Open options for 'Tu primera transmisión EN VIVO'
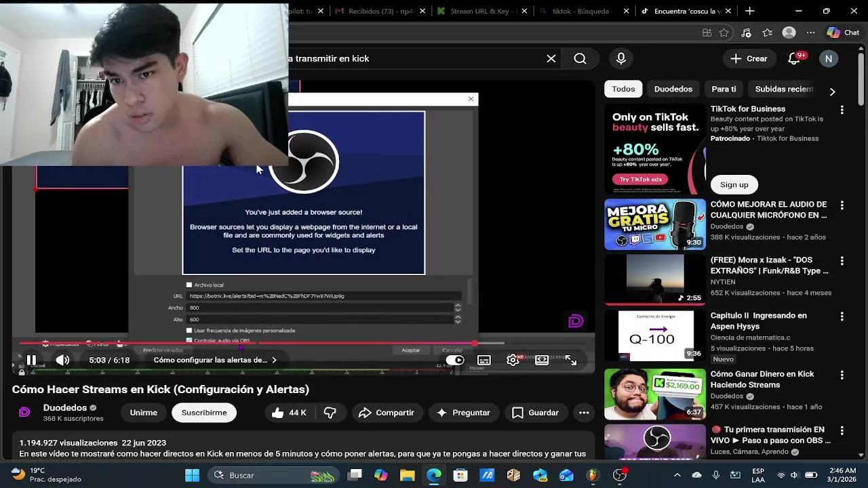Viewport: 868px width, 488px height. (x=842, y=431)
